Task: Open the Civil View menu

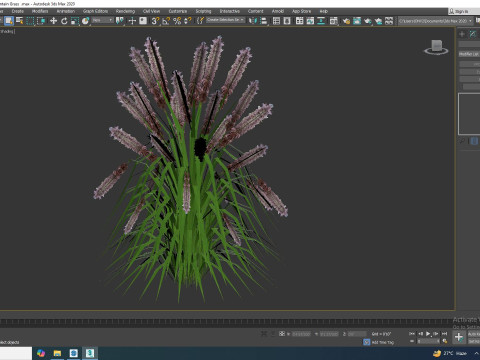Action: [151, 11]
